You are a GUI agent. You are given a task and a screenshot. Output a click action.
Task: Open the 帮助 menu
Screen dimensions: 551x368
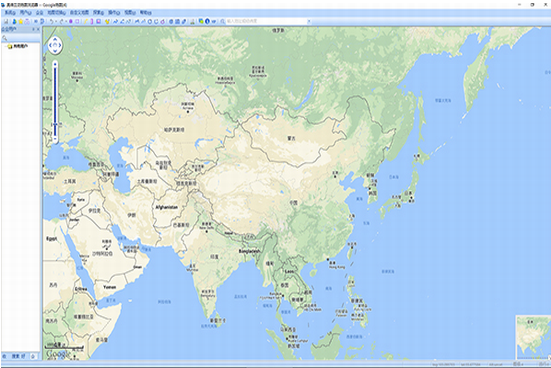(x=145, y=13)
